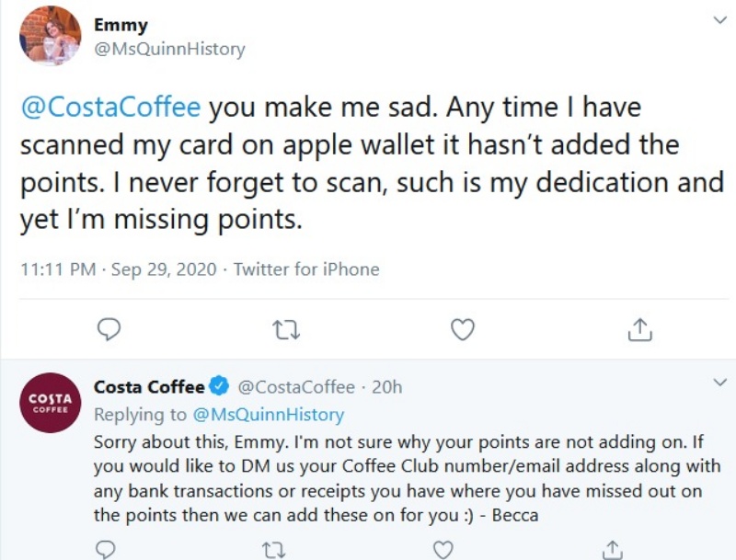The height and width of the screenshot is (560, 736).
Task: Open the tweet timestamp 11:11 PM Sep 29, 2020
Action: (x=119, y=269)
